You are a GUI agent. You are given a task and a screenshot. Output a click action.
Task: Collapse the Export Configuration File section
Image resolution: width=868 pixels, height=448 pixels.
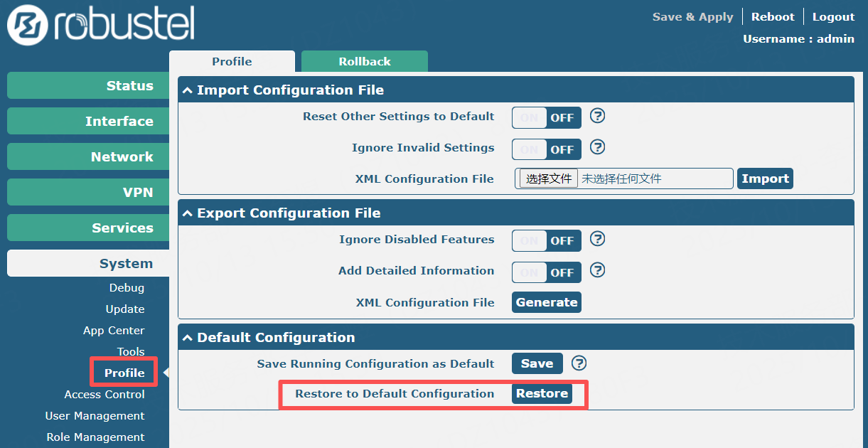coord(188,213)
